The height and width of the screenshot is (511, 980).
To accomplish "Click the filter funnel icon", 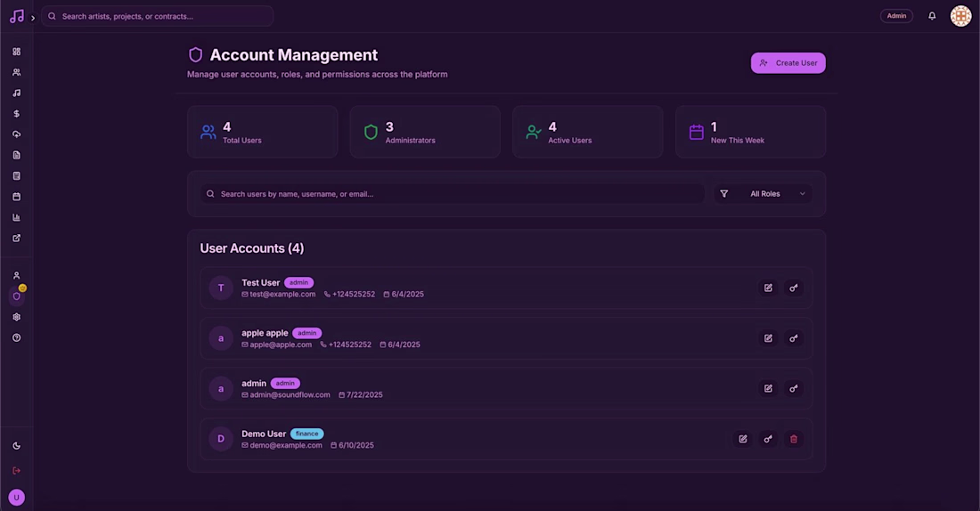I will [x=723, y=194].
